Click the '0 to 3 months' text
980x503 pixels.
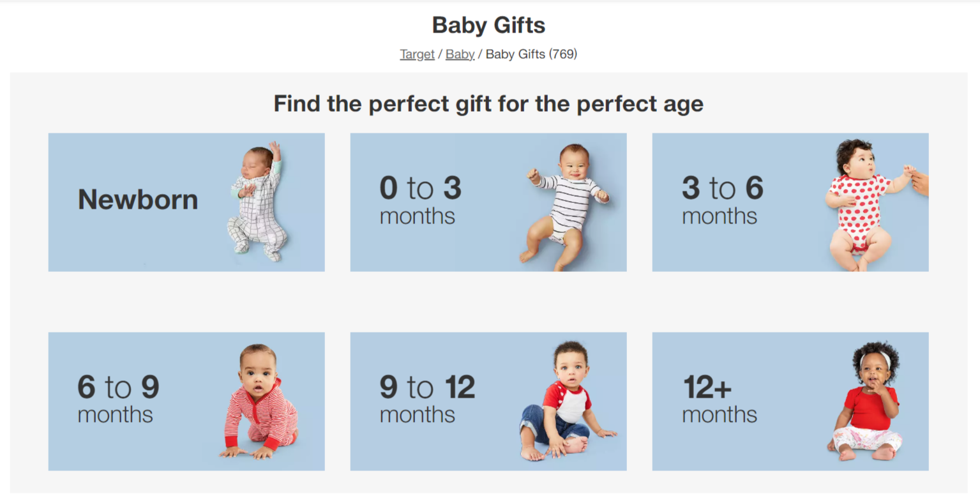tap(420, 200)
